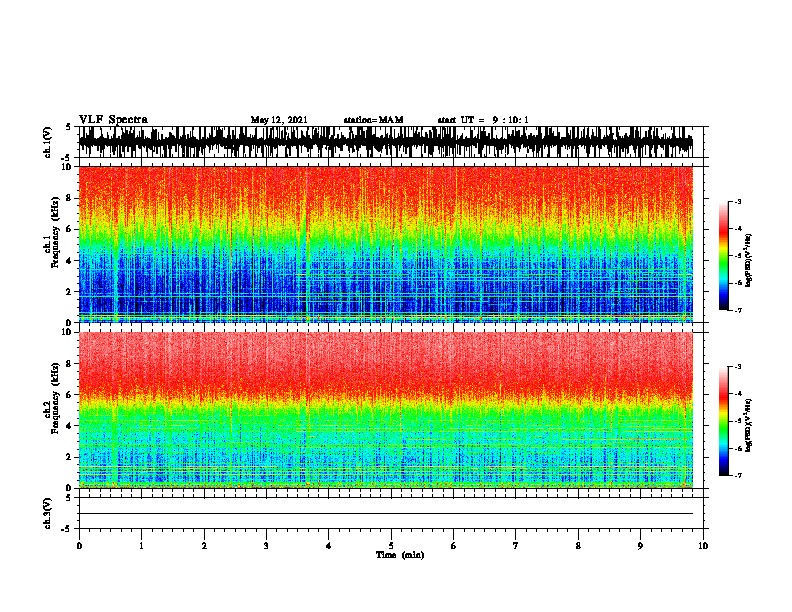Click the "10" tick on ch.2 frequency axis
The width and height of the screenshot is (792, 612).
[x=68, y=332]
